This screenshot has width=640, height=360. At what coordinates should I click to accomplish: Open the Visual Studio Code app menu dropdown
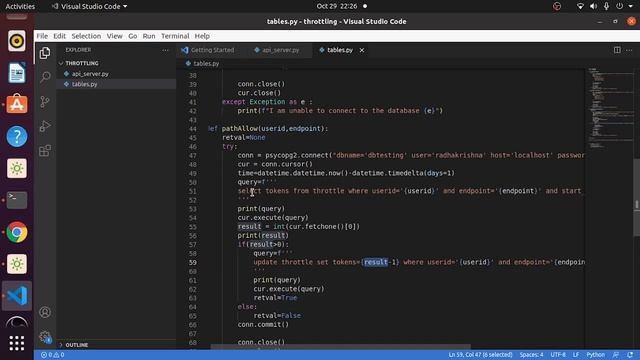point(89,6)
